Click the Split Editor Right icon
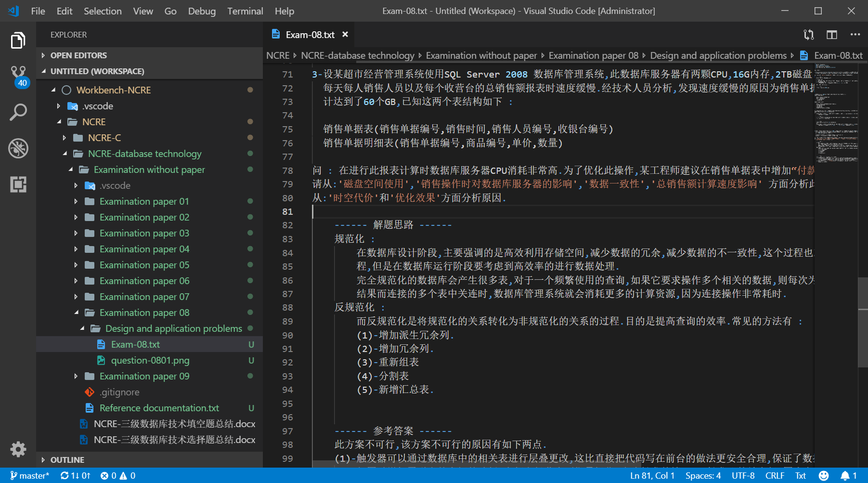This screenshot has height=483, width=868. [831, 35]
